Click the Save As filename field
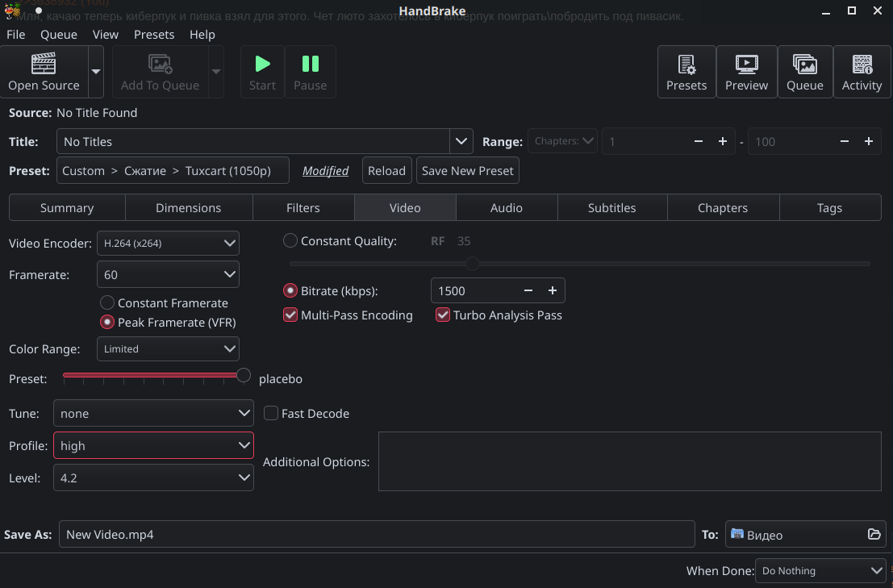 click(x=376, y=535)
